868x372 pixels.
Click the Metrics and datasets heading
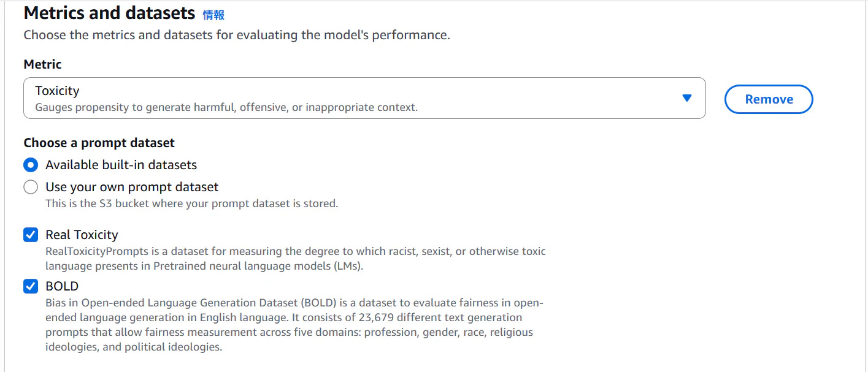109,13
